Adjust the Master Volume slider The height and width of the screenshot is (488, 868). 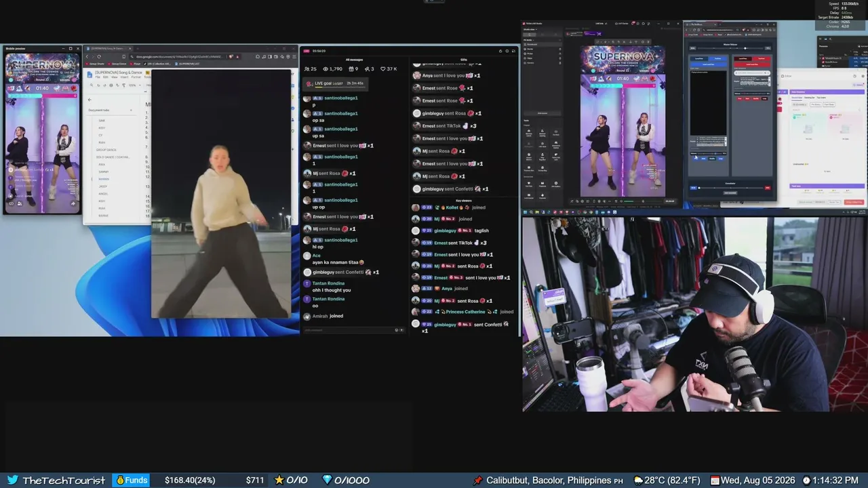pyautogui.click(x=730, y=48)
